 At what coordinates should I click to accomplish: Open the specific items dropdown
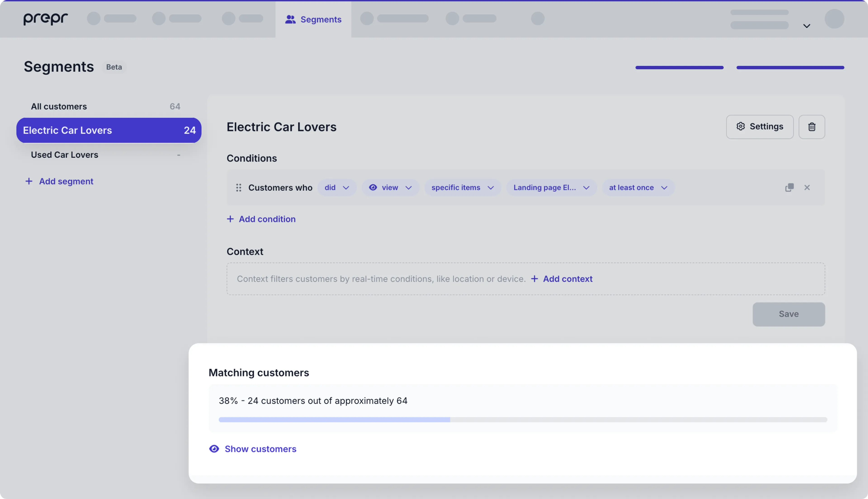[462, 188]
